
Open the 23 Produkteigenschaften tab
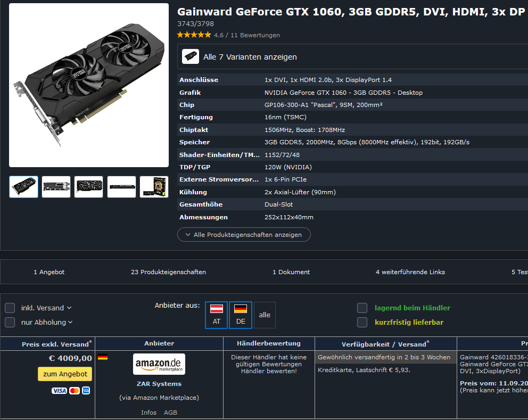point(168,272)
